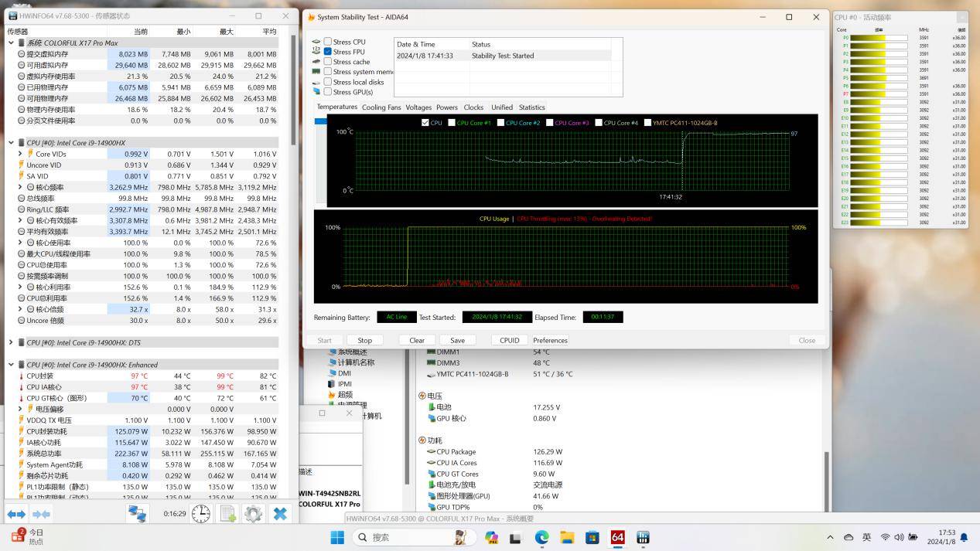Click HWiNFO blue X close-sensors icon

pyautogui.click(x=280, y=514)
